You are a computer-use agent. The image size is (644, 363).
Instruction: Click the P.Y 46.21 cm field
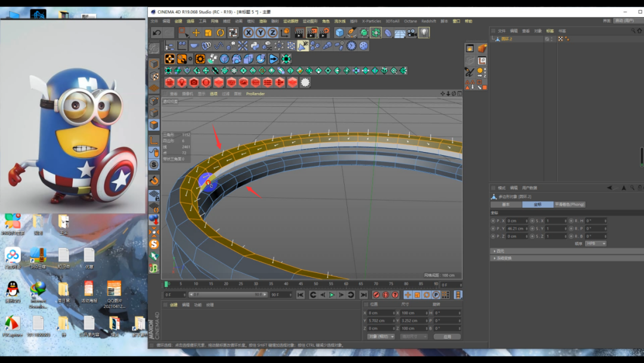tap(516, 229)
